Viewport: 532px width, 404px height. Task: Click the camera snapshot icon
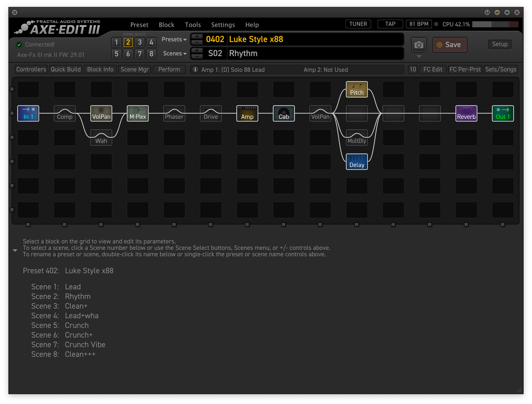point(419,45)
